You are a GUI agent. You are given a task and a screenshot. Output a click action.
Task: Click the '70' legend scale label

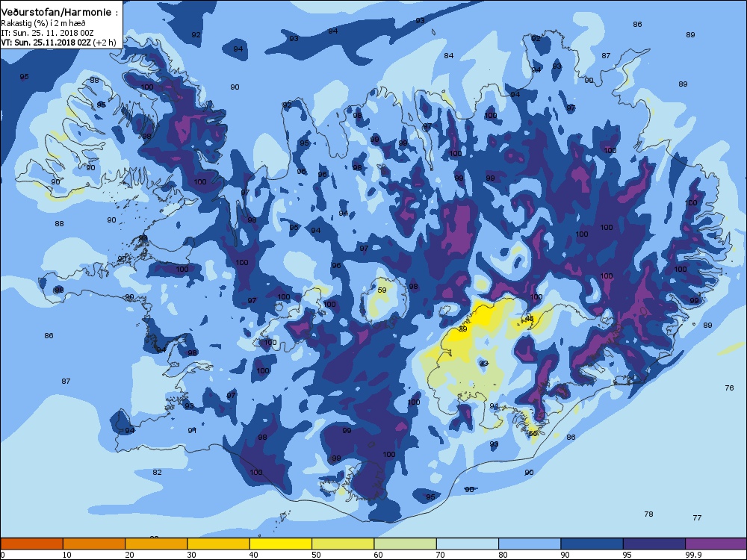pos(441,555)
